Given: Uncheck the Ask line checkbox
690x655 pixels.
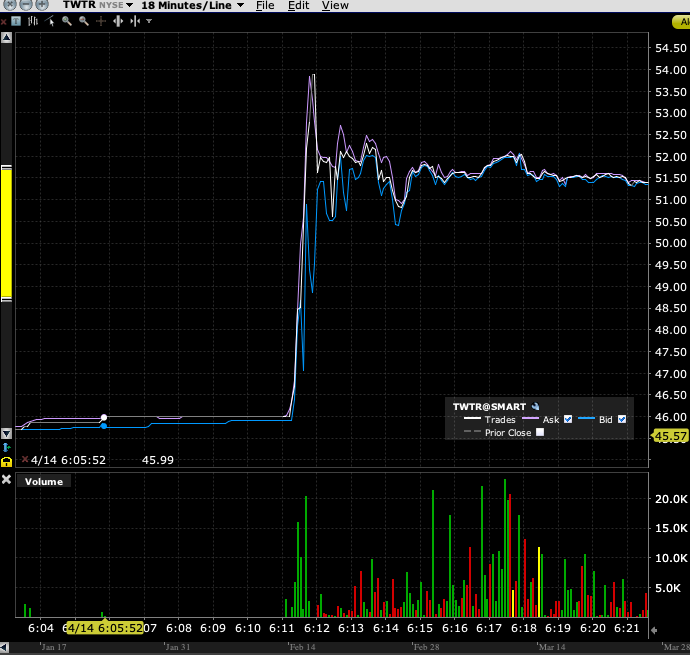Looking at the screenshot, I should pos(568,419).
